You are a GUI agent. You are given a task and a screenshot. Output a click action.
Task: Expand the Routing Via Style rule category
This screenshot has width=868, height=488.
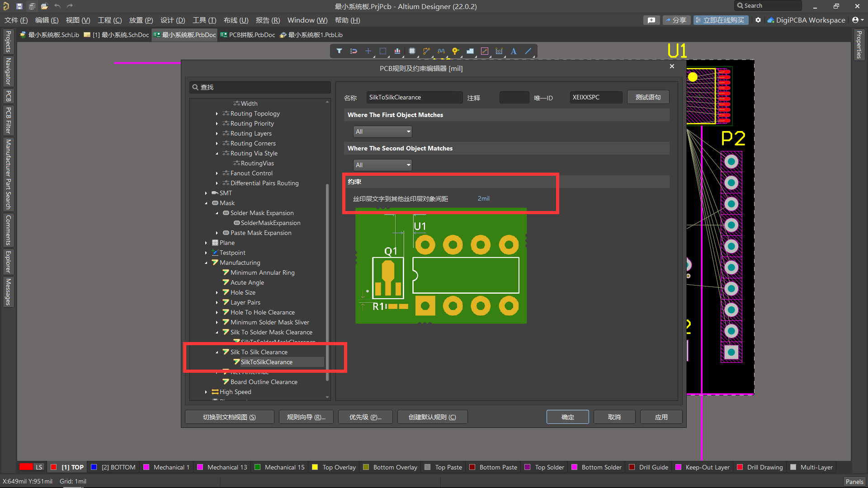click(x=217, y=153)
